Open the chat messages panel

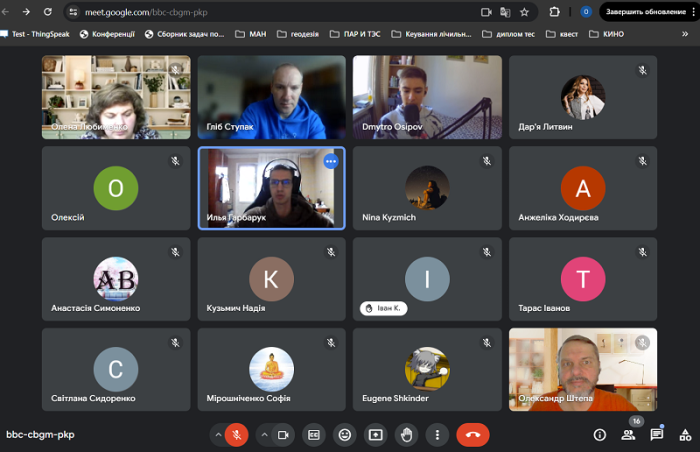click(x=657, y=435)
